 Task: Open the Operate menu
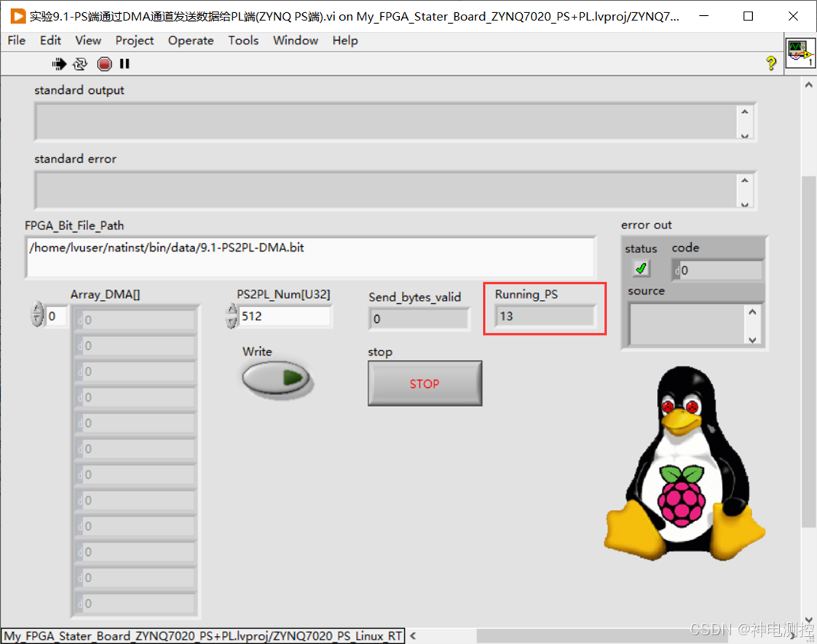191,41
